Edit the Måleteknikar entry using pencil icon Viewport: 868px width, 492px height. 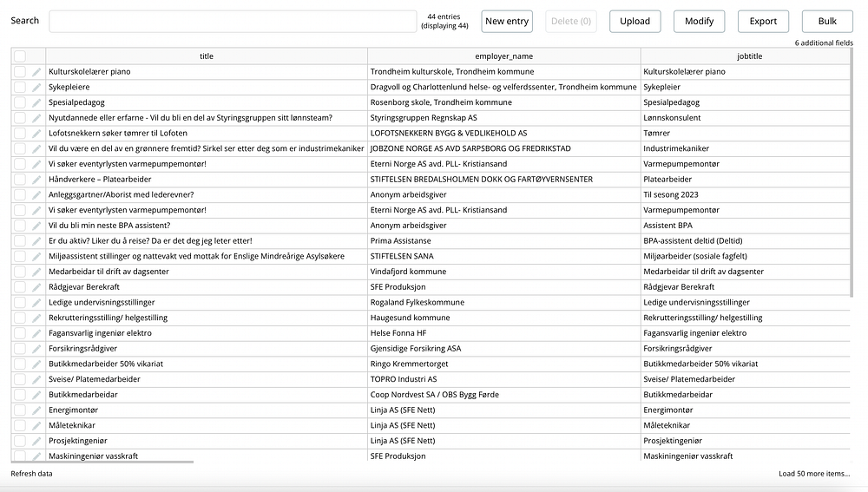[x=36, y=425]
